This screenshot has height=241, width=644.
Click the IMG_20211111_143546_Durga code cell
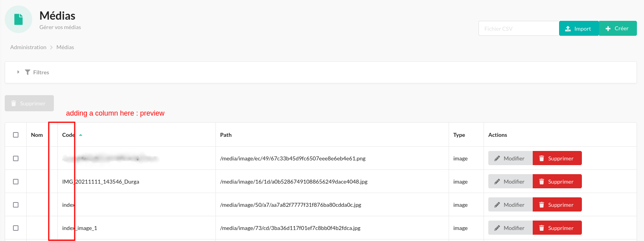pos(101,182)
